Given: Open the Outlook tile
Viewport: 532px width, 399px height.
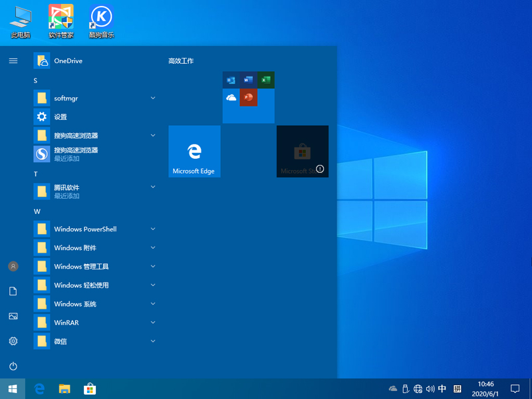Looking at the screenshot, I should click(x=230, y=79).
